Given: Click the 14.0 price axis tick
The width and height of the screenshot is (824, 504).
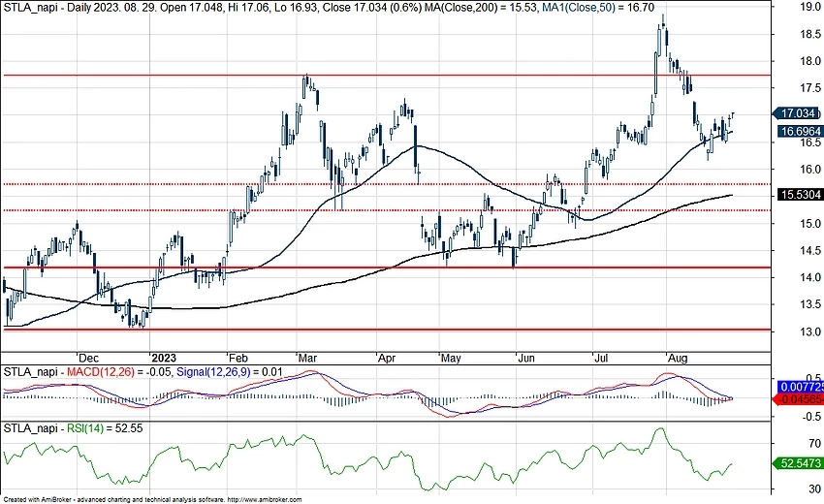Looking at the screenshot, I should pyautogui.click(x=810, y=277).
